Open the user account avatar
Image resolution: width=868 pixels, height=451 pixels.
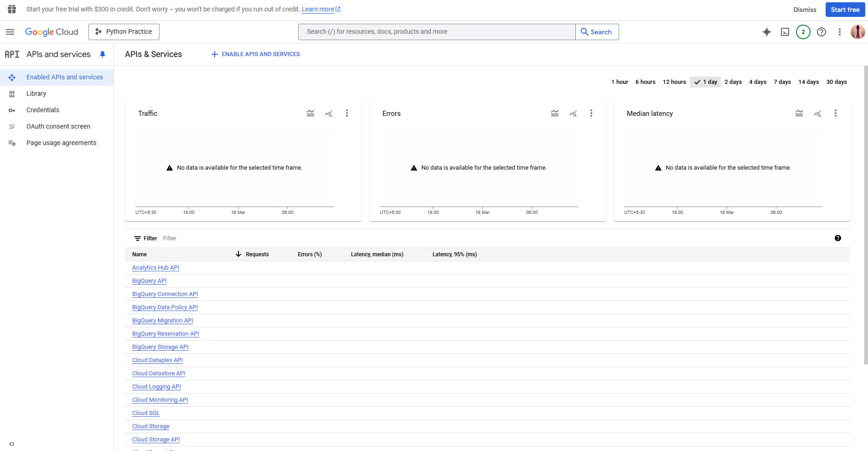(x=858, y=32)
